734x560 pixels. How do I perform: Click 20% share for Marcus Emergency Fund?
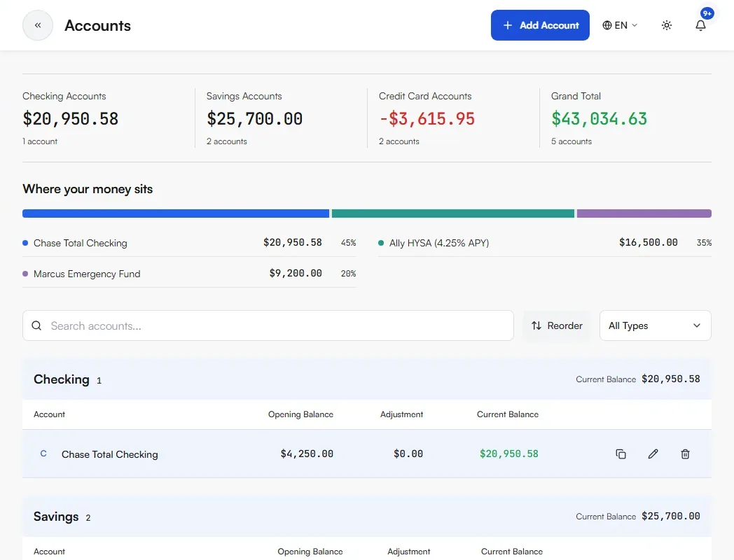tap(348, 274)
